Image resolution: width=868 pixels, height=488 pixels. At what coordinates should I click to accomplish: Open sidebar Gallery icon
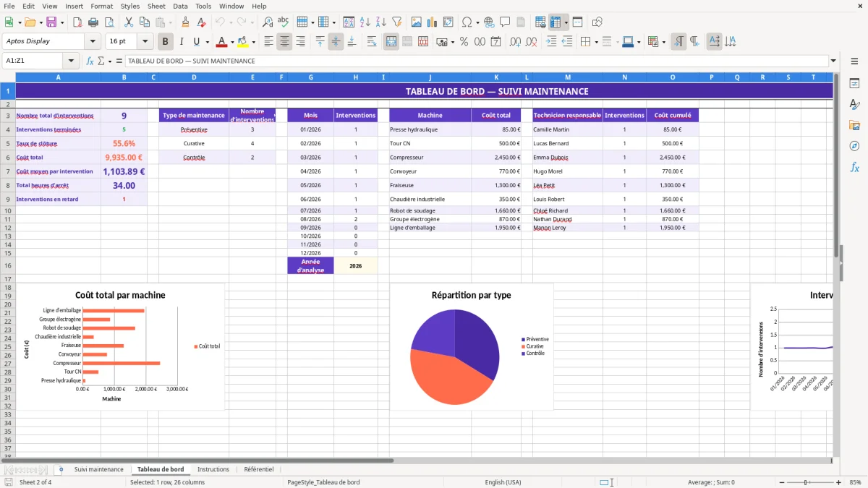click(x=854, y=125)
